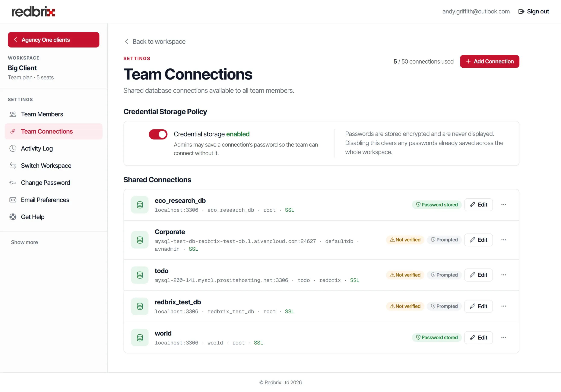Click the Corporate database icon

click(x=140, y=240)
